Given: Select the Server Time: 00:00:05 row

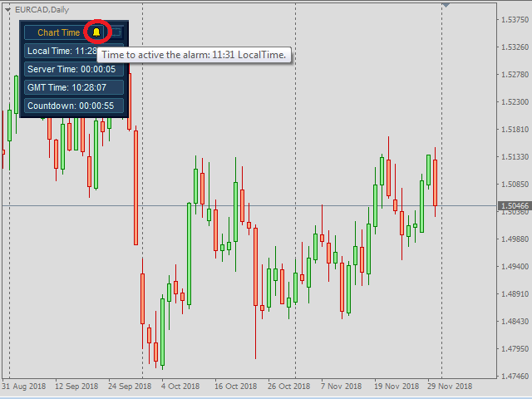Looking at the screenshot, I should [74, 69].
